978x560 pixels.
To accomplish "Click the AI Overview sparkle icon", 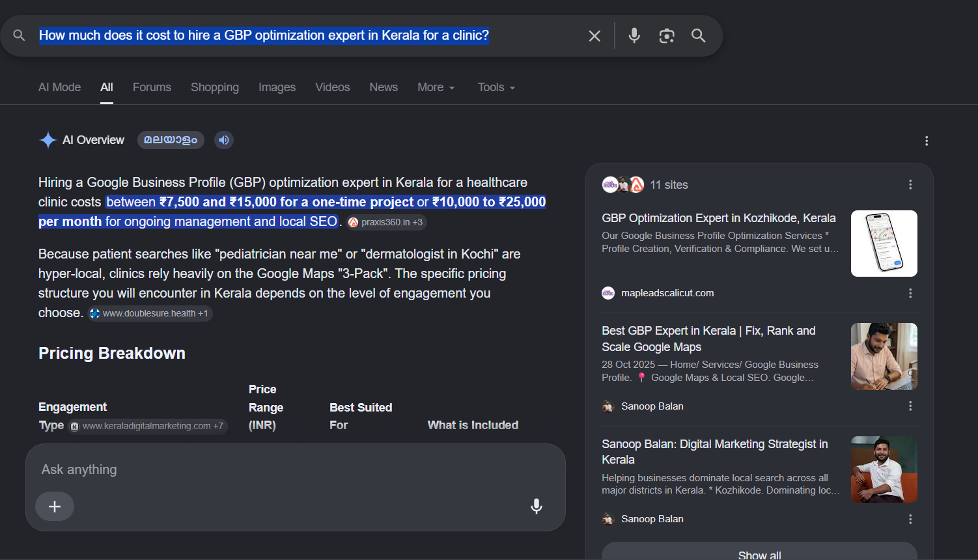I will click(x=48, y=140).
